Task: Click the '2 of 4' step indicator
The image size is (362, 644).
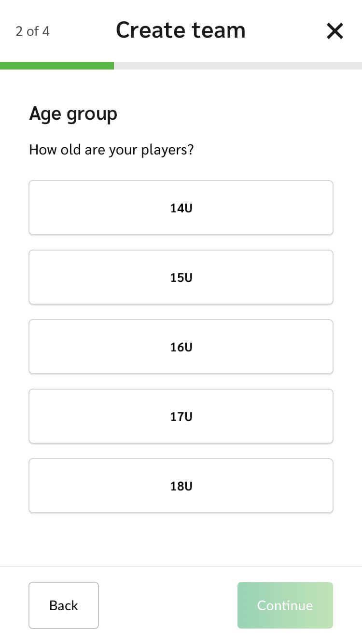Action: pyautogui.click(x=32, y=31)
